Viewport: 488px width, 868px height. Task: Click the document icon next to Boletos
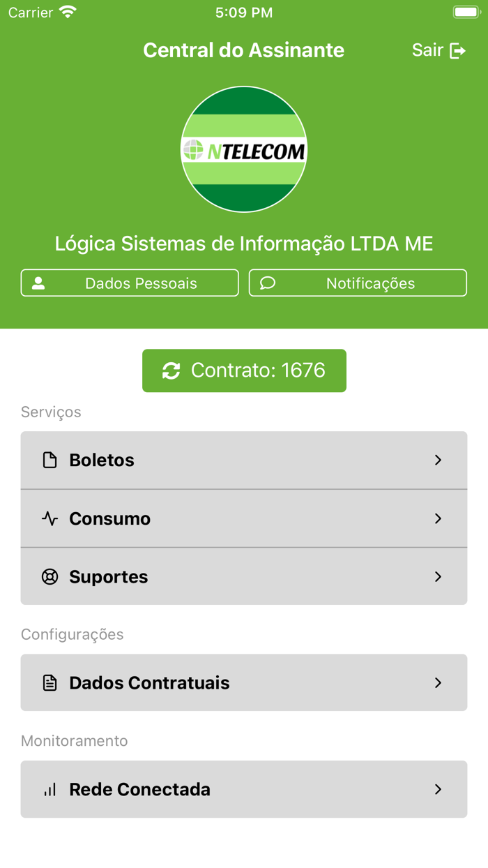(49, 460)
